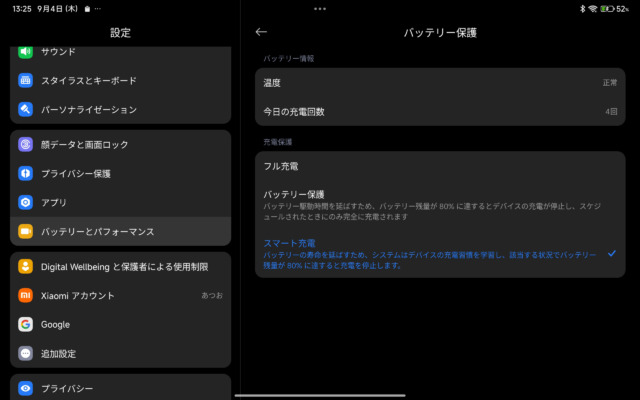Tap the stylus and keyboard icon
Viewport: 640px width, 400px height.
point(25,80)
